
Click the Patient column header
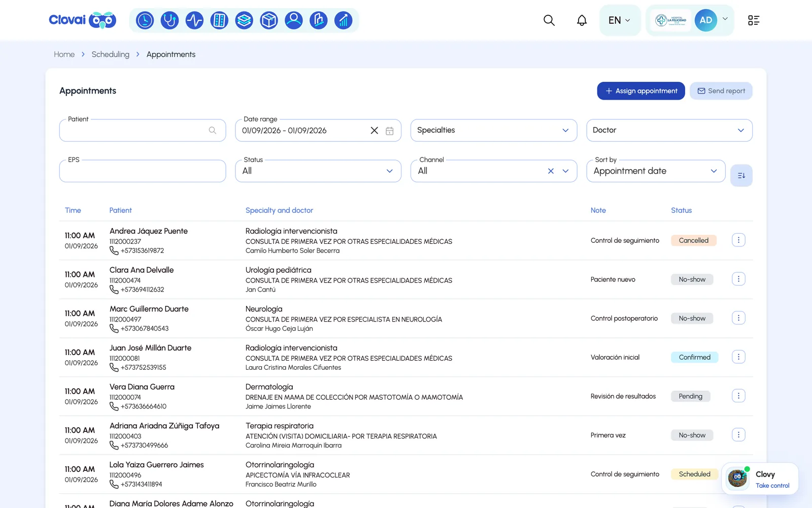[121, 210]
